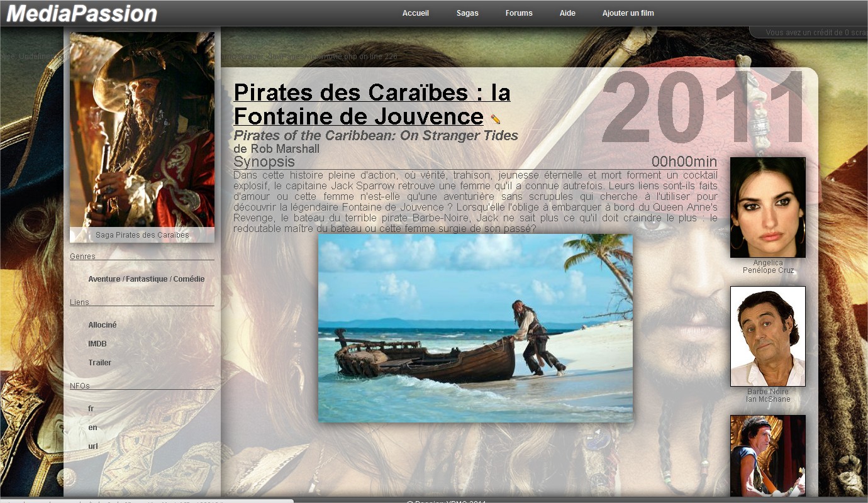Click the credit de scrap notice at top right

coord(816,33)
